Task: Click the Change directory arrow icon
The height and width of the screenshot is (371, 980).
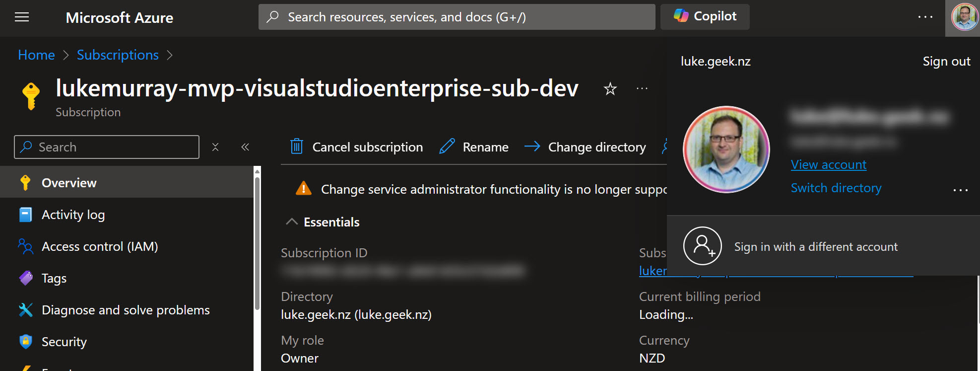Action: click(x=532, y=147)
